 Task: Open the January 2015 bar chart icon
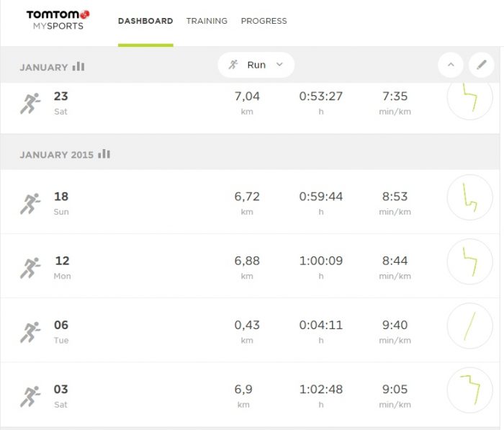(104, 153)
